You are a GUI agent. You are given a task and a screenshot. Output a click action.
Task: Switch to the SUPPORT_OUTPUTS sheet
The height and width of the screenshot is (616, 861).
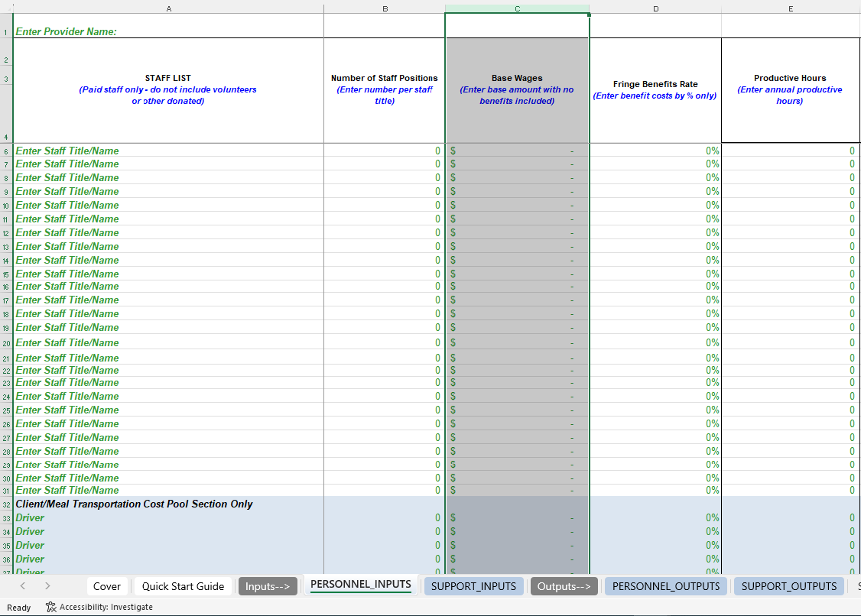[x=788, y=585]
